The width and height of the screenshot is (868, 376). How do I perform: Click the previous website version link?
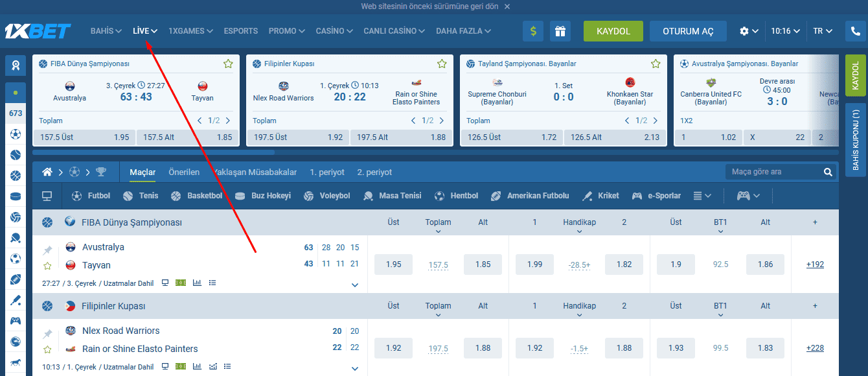tap(430, 6)
